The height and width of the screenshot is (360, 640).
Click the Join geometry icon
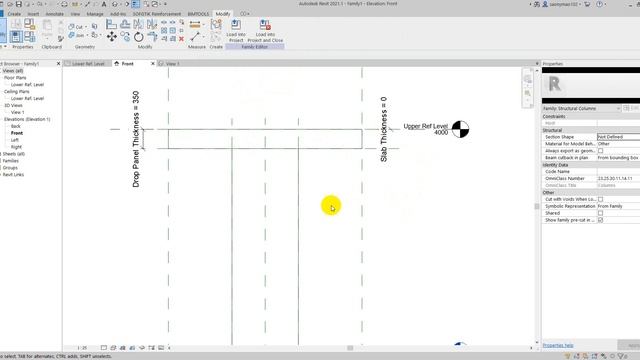click(71, 36)
